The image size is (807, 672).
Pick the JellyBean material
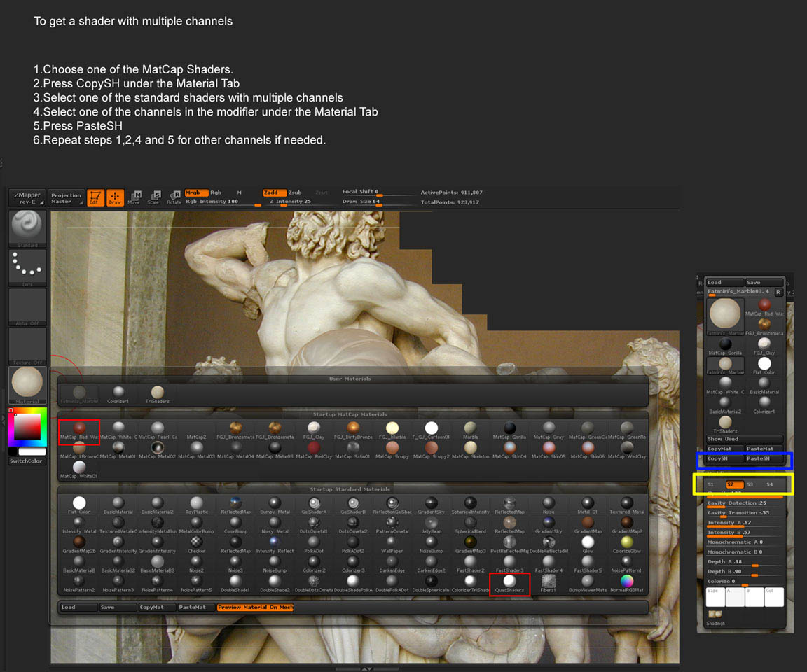[x=432, y=525]
